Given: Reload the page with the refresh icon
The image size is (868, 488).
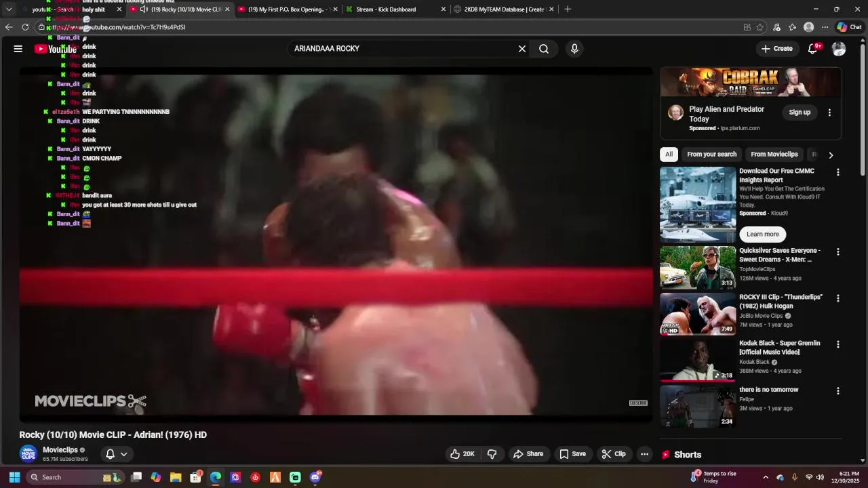Looking at the screenshot, I should click(25, 27).
